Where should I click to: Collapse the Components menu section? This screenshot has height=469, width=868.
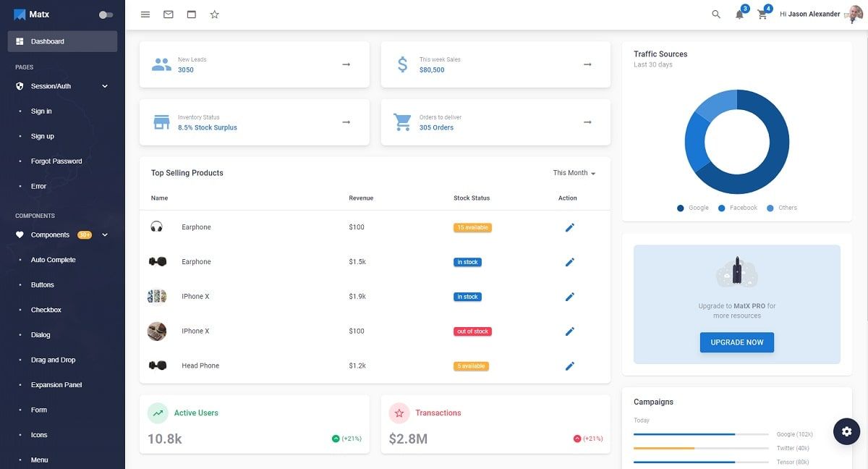(x=61, y=234)
